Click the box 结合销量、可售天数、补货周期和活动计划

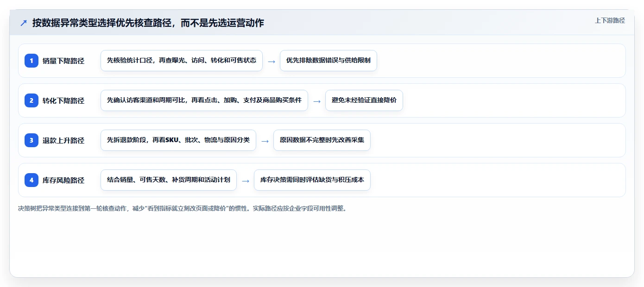pyautogui.click(x=169, y=180)
